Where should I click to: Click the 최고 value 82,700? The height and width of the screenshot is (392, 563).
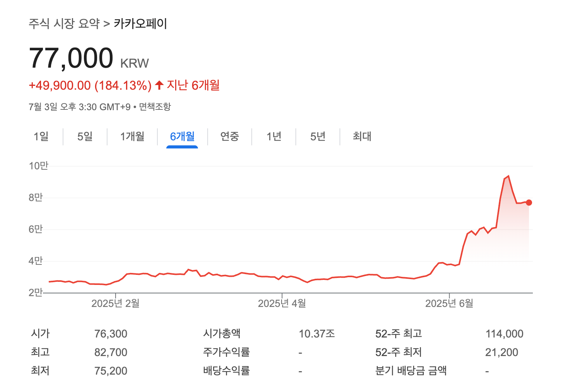[x=111, y=353]
